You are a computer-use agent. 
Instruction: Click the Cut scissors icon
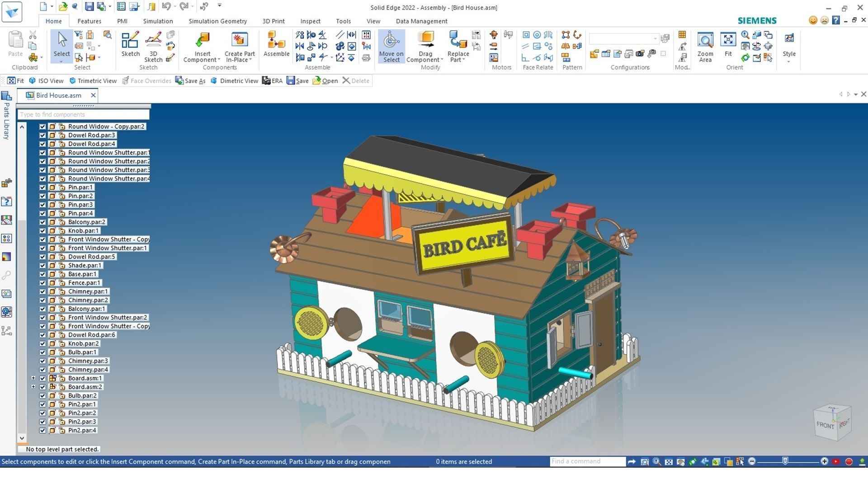(x=33, y=35)
